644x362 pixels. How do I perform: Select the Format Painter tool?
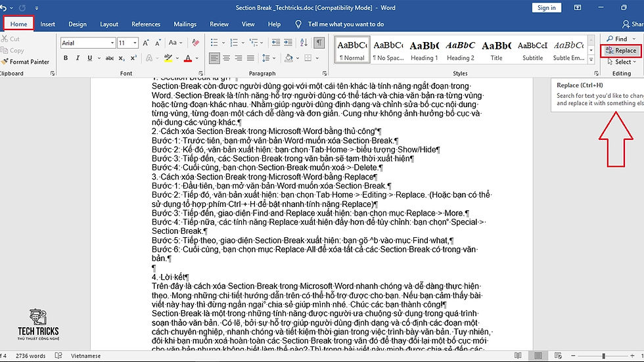click(x=25, y=62)
